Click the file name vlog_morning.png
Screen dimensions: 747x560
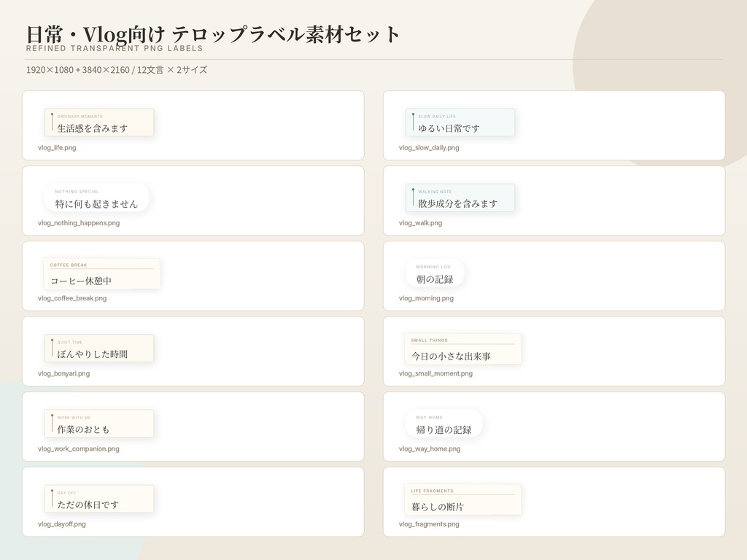[x=426, y=298]
